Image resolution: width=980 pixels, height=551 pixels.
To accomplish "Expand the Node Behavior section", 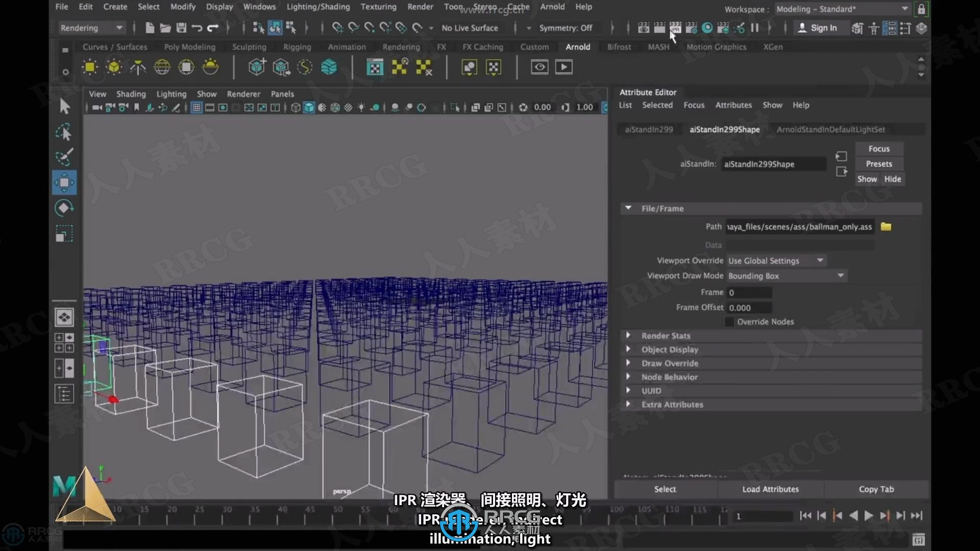I will (628, 377).
